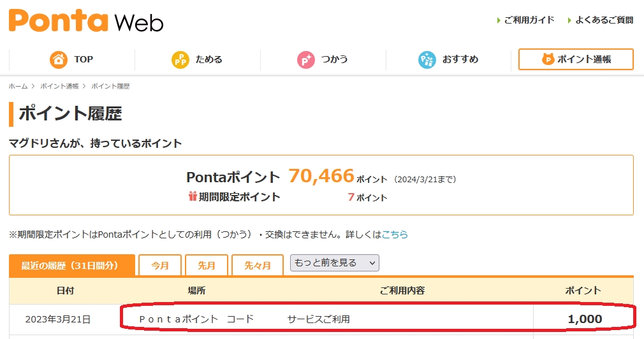This screenshot has width=644, height=339.
Task: Open the ご利用ガイド link
Action: (529, 20)
